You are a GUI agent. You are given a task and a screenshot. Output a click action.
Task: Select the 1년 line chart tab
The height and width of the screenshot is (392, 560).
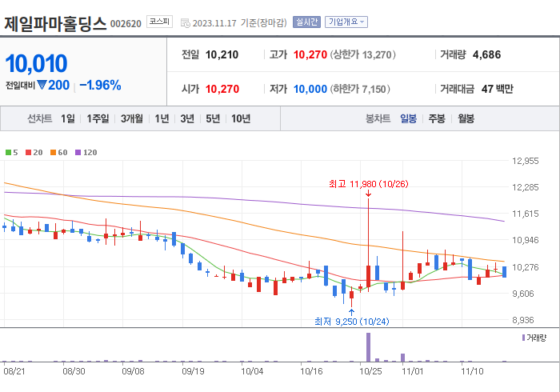click(162, 118)
